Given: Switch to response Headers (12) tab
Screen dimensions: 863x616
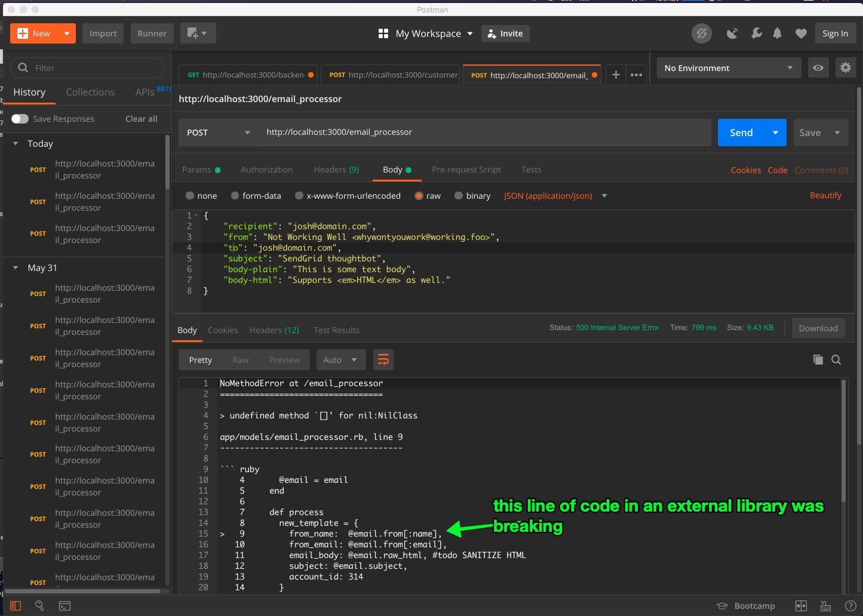Looking at the screenshot, I should pyautogui.click(x=274, y=330).
